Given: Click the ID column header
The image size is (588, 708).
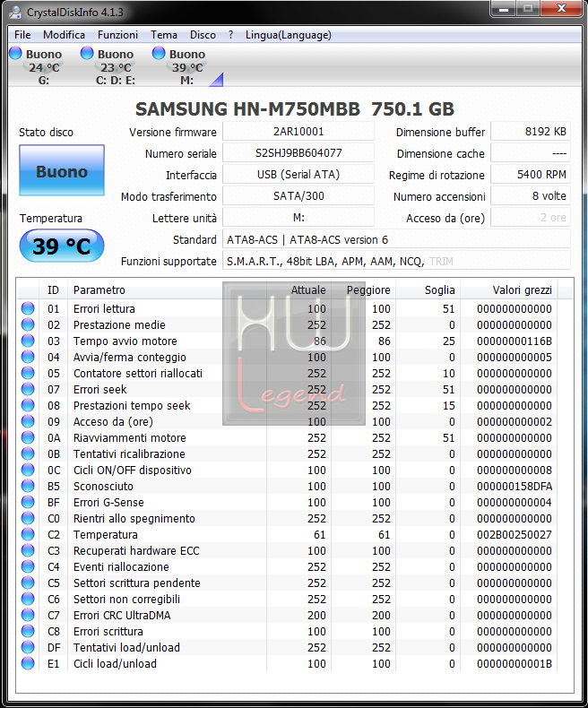Looking at the screenshot, I should tap(53, 289).
